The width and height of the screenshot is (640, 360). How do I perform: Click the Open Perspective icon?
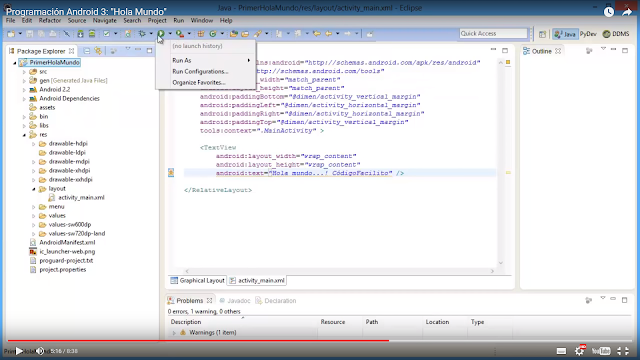[x=542, y=34]
